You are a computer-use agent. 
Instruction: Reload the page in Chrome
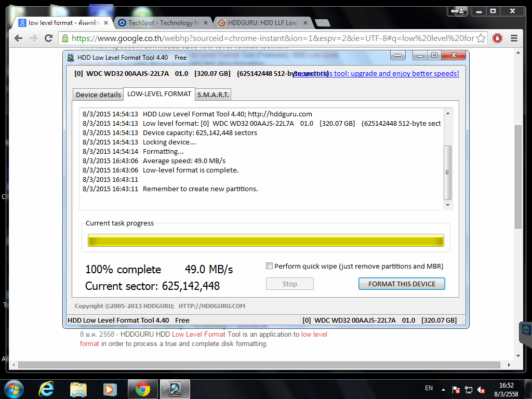[x=49, y=38]
